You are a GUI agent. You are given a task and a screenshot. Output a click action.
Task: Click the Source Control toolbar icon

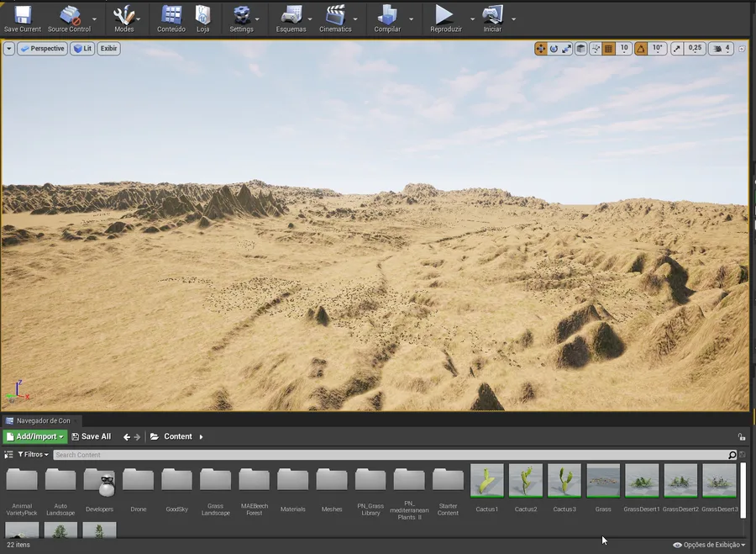point(69,15)
